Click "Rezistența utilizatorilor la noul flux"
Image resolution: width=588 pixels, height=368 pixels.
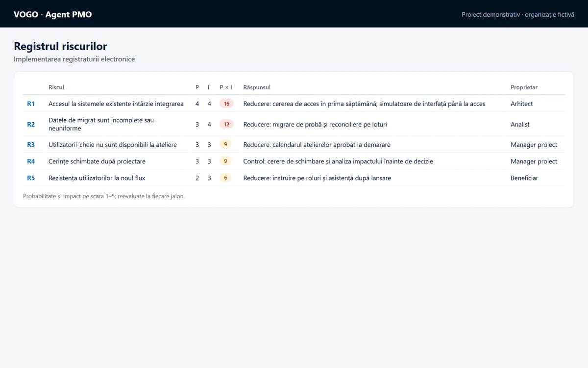coord(97,178)
